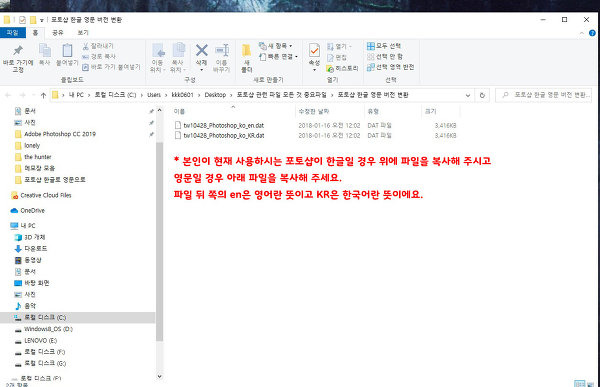Screen dimensions: 600x387
Task: Click 모두 선택 (Select all)
Action: 384,46
